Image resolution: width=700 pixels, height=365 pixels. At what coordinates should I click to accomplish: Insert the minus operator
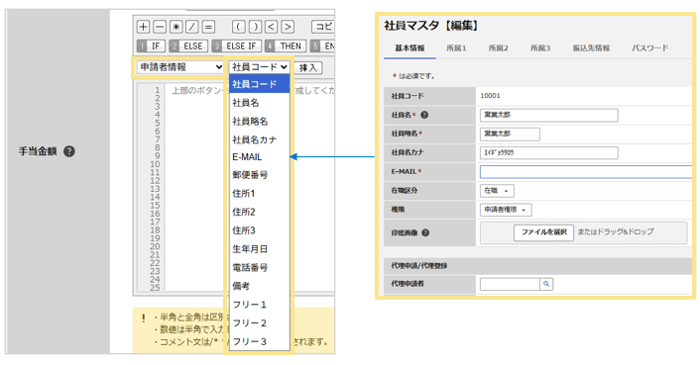click(x=159, y=27)
